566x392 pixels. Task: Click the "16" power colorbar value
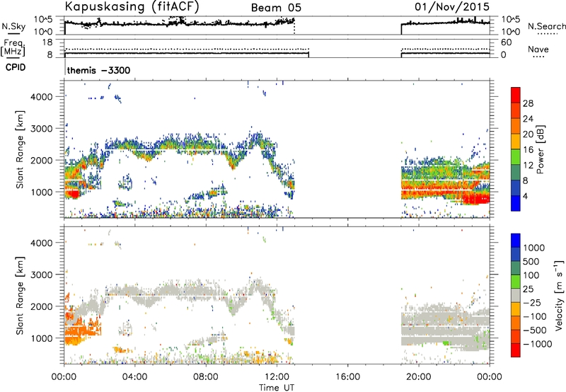point(528,150)
